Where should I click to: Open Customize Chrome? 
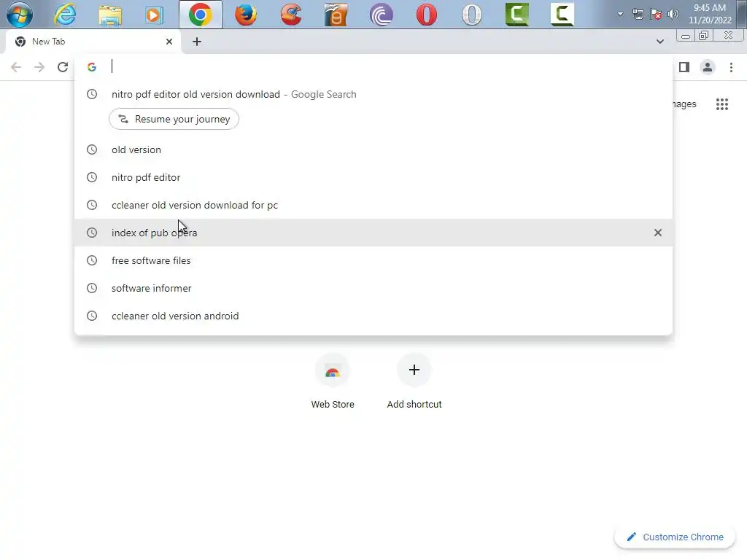click(x=675, y=537)
